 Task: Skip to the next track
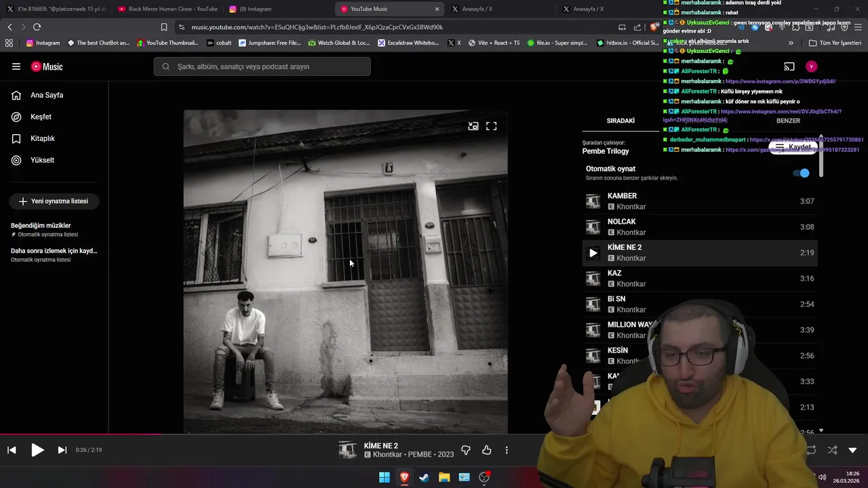click(62, 450)
